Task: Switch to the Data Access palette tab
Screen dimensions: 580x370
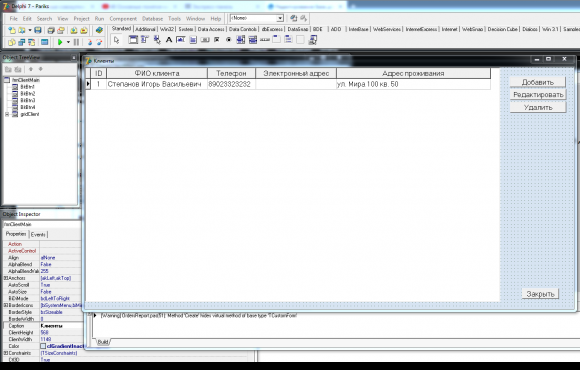Action: click(x=211, y=29)
